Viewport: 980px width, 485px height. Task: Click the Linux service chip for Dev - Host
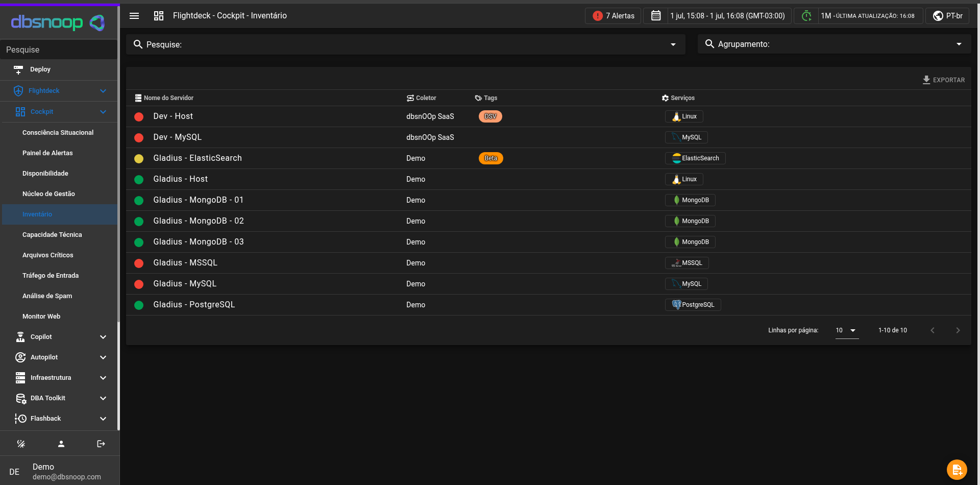point(684,116)
